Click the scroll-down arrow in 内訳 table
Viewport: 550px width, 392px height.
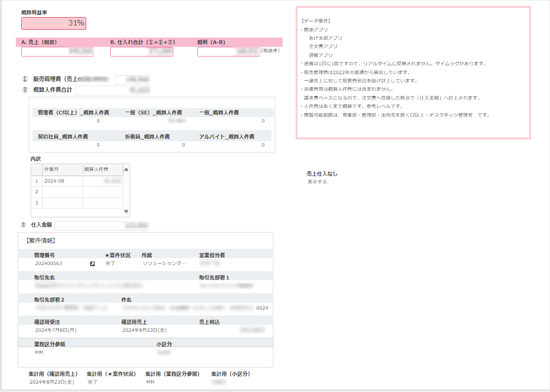[126, 212]
